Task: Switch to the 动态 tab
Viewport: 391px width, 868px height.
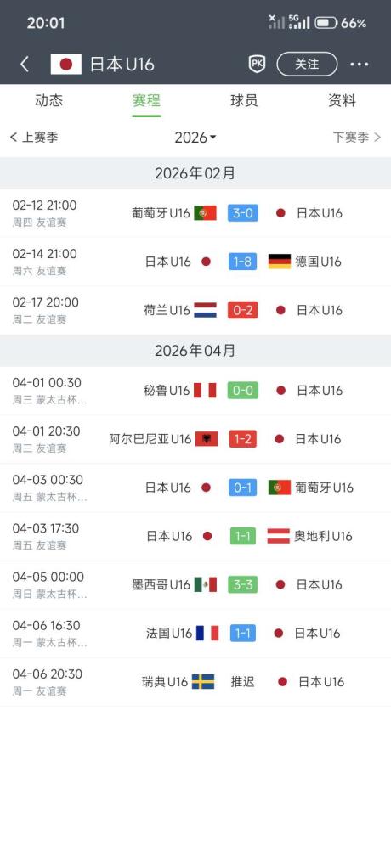Action: click(48, 100)
